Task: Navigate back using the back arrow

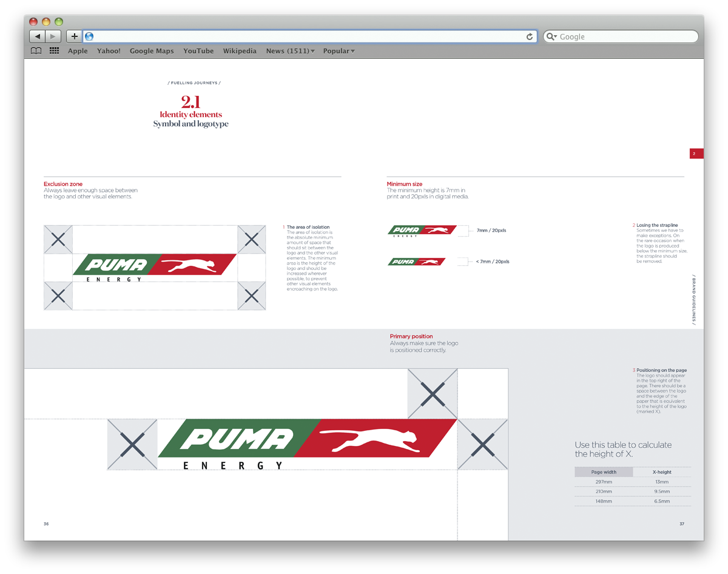Action: click(38, 36)
